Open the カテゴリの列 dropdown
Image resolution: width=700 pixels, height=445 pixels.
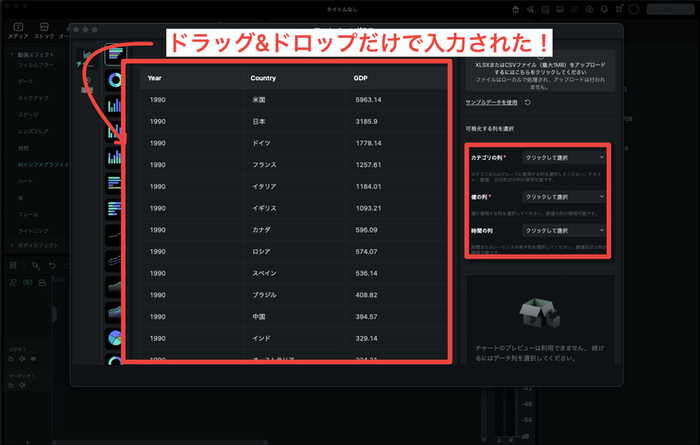point(565,158)
